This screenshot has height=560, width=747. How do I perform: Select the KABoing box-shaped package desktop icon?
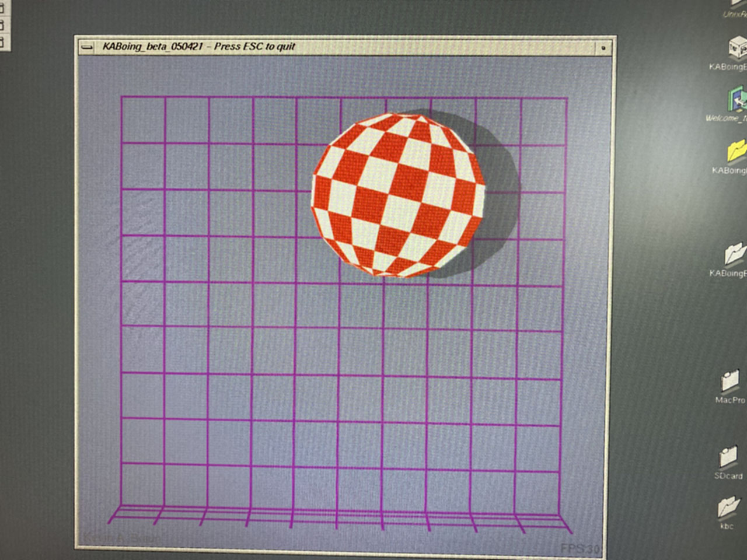737,48
